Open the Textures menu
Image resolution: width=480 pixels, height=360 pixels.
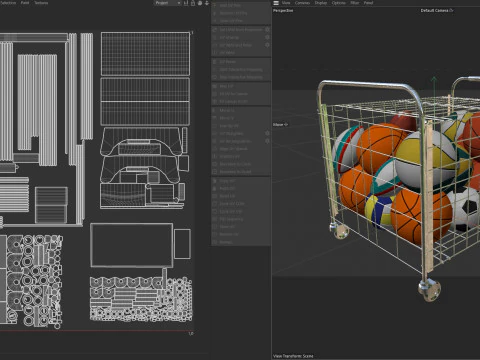click(41, 3)
